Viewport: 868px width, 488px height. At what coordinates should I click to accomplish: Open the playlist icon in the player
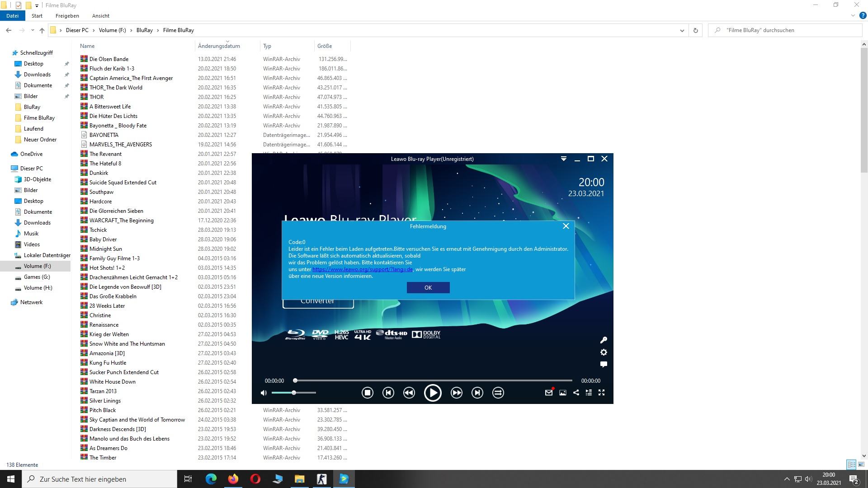pos(589,393)
